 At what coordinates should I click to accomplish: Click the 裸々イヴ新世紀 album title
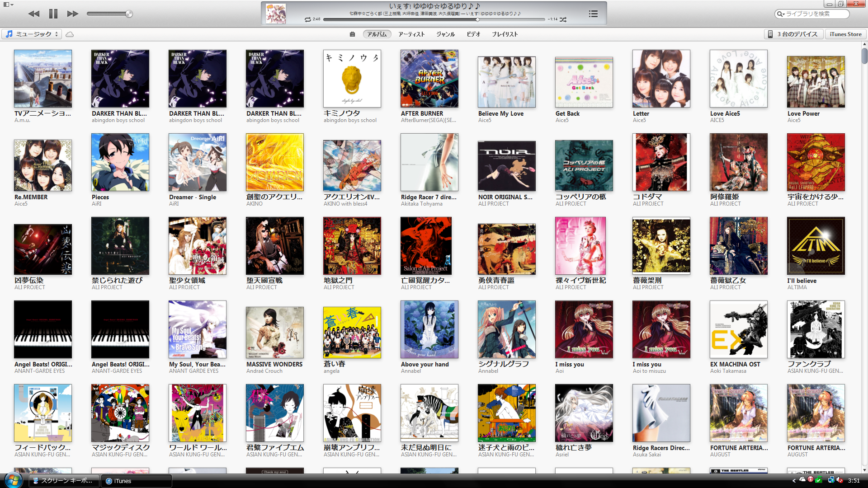580,281
